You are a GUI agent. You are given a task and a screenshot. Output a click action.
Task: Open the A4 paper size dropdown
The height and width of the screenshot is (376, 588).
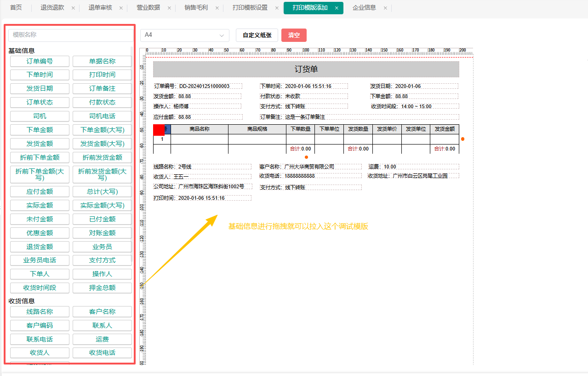[x=184, y=35]
